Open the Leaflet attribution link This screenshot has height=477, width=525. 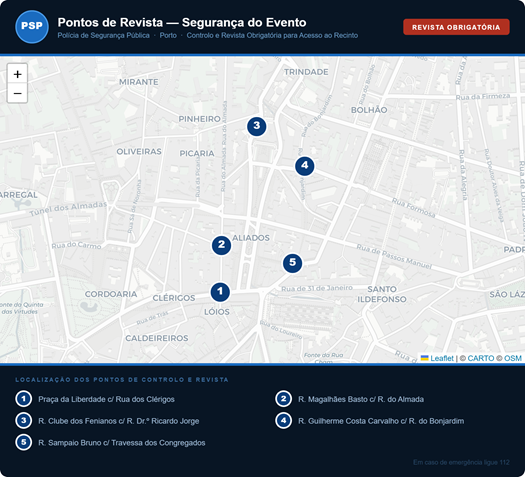coord(441,358)
